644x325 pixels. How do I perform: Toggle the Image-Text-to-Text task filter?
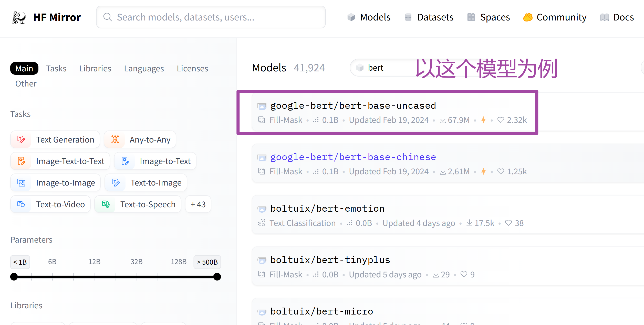coord(60,161)
